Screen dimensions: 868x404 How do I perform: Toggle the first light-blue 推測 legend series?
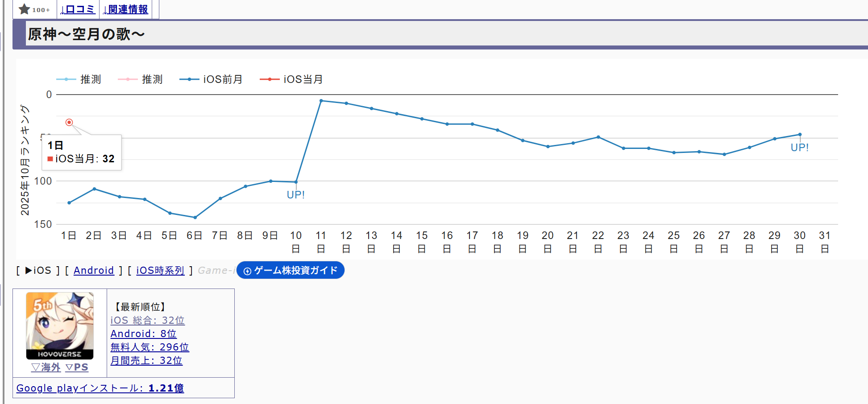79,79
